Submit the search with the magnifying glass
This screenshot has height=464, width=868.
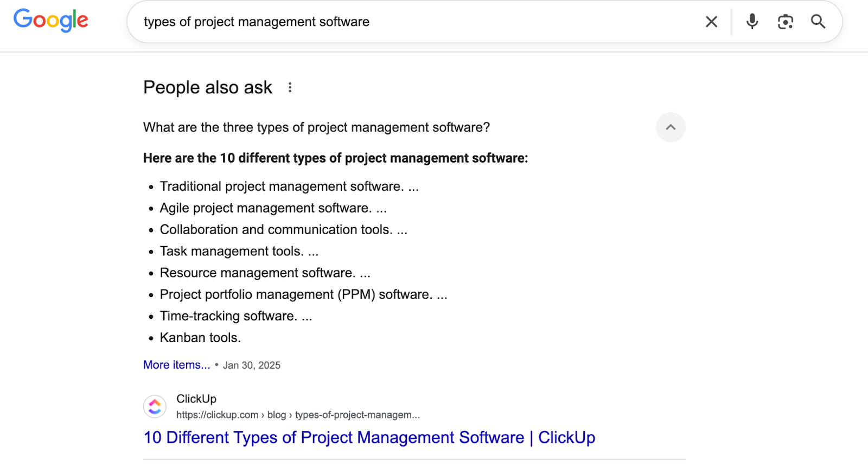818,22
